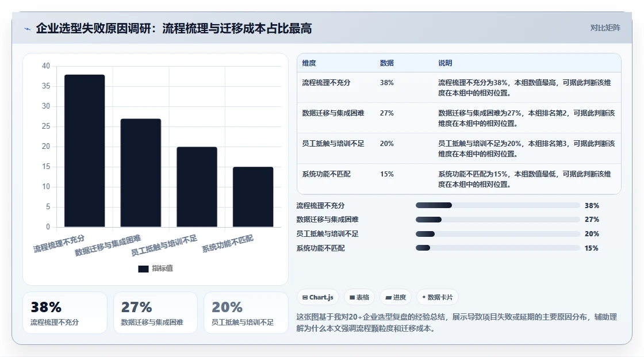This screenshot has height=357, width=644.
Task: Open the 20% 员工抵触与培训不足 stat card
Action: (x=246, y=313)
